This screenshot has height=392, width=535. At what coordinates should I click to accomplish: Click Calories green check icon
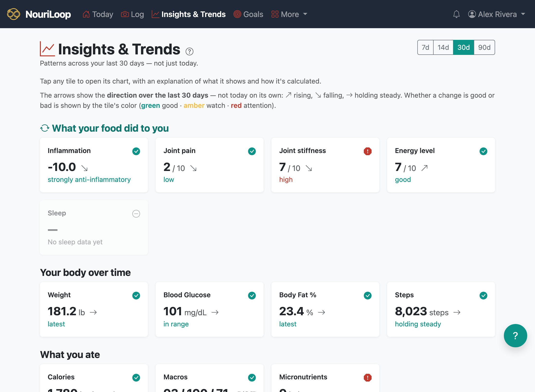click(136, 377)
